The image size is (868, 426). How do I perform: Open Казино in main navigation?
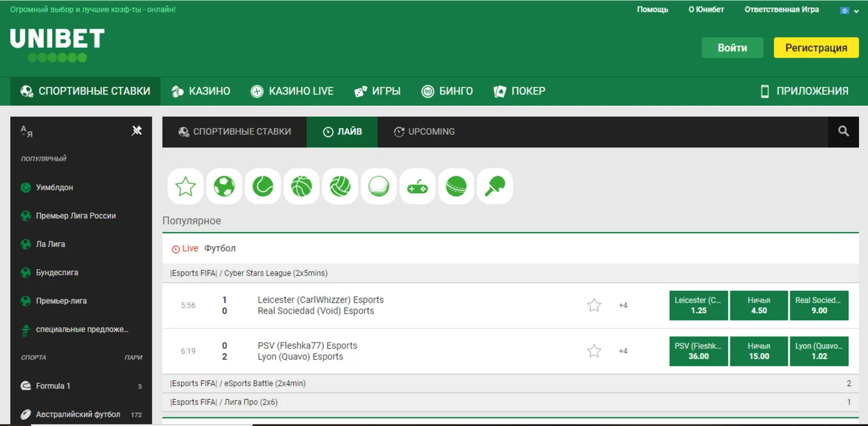click(x=200, y=91)
